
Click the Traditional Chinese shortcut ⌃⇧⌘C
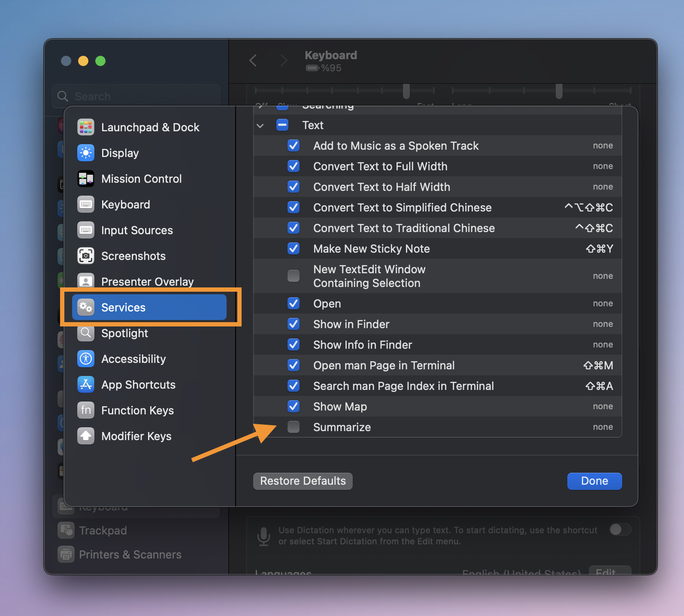(x=594, y=228)
